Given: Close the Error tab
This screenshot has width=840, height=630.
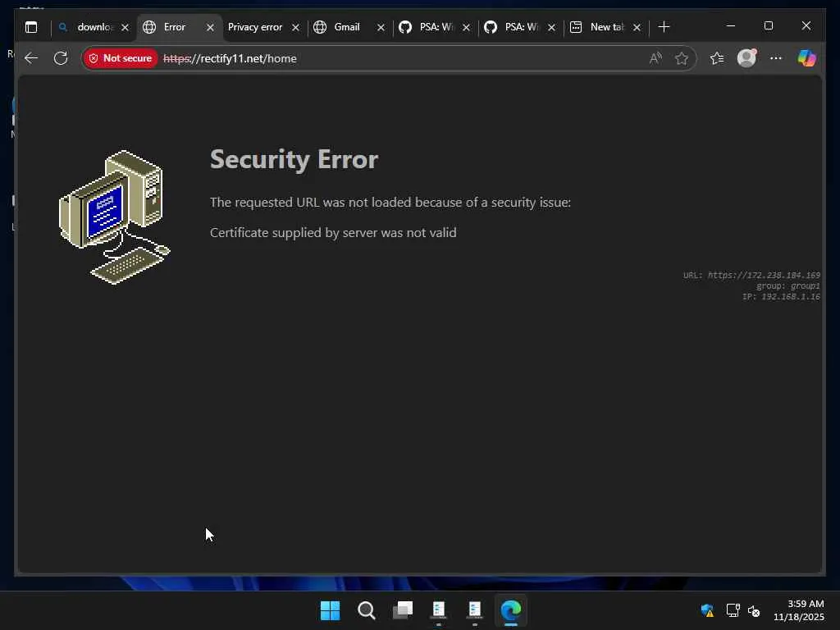Looking at the screenshot, I should pos(210,27).
